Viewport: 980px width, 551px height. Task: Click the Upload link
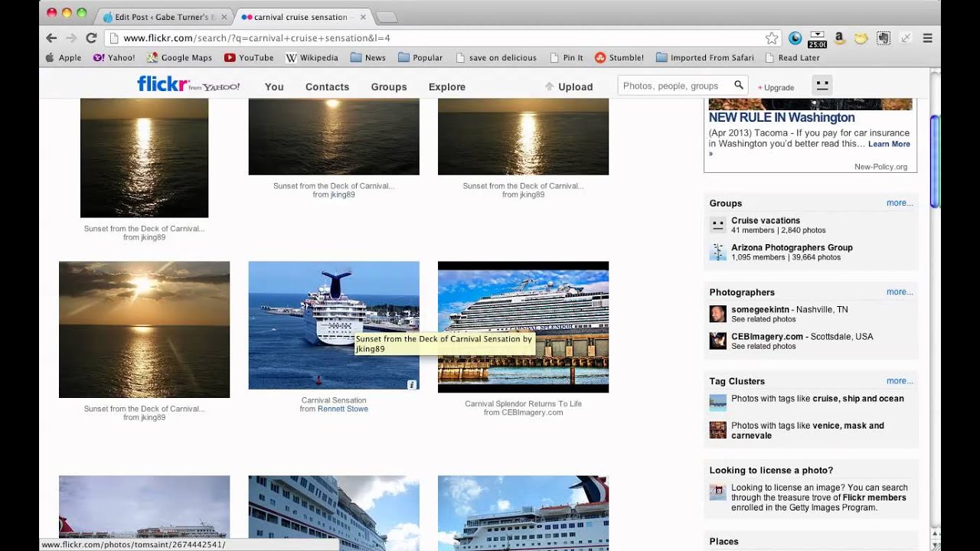575,86
